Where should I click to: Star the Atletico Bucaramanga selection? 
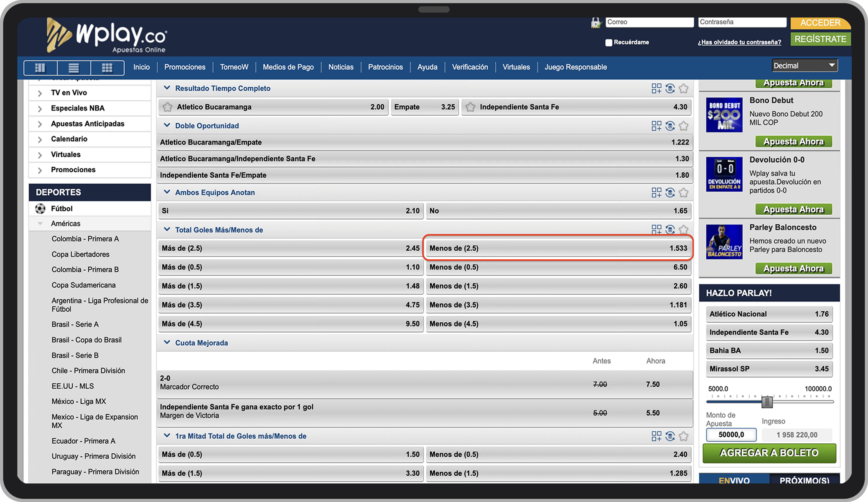click(x=167, y=107)
